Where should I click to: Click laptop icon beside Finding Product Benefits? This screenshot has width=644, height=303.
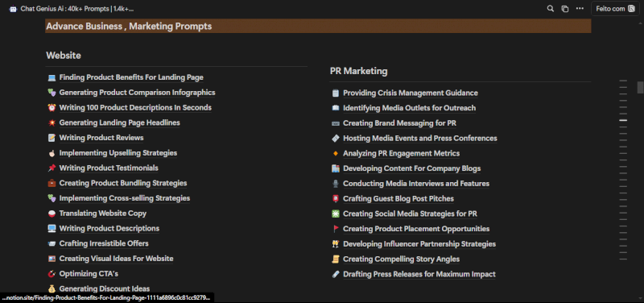click(x=52, y=77)
